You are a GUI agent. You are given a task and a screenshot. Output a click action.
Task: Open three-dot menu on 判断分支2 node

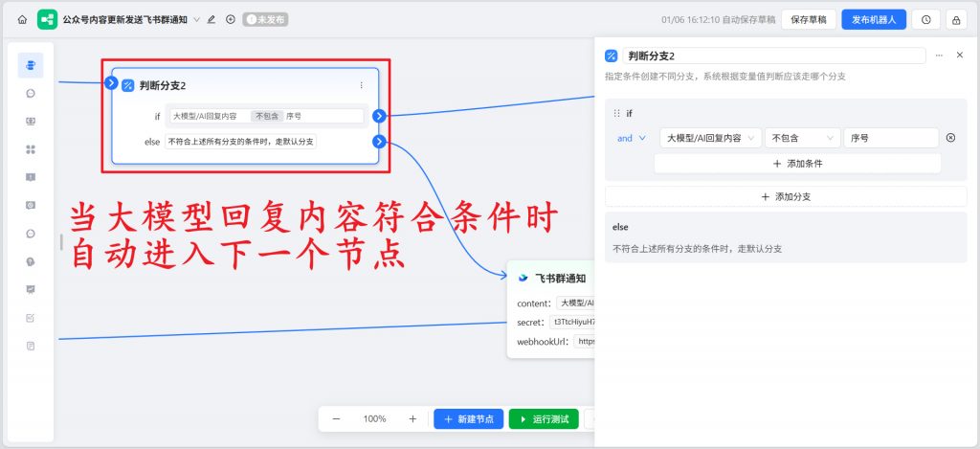[361, 85]
